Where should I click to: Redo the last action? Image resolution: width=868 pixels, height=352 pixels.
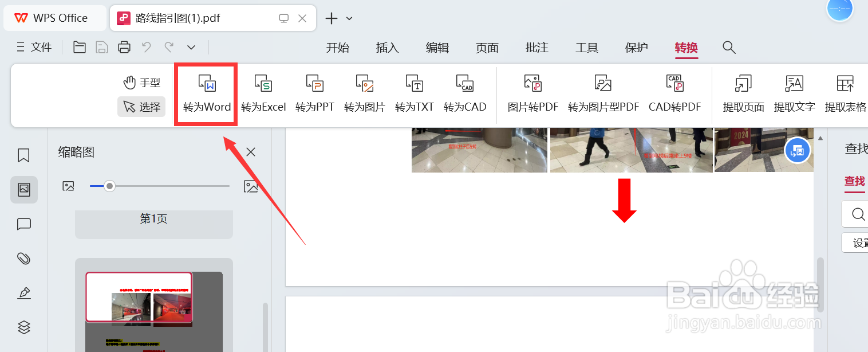(169, 47)
